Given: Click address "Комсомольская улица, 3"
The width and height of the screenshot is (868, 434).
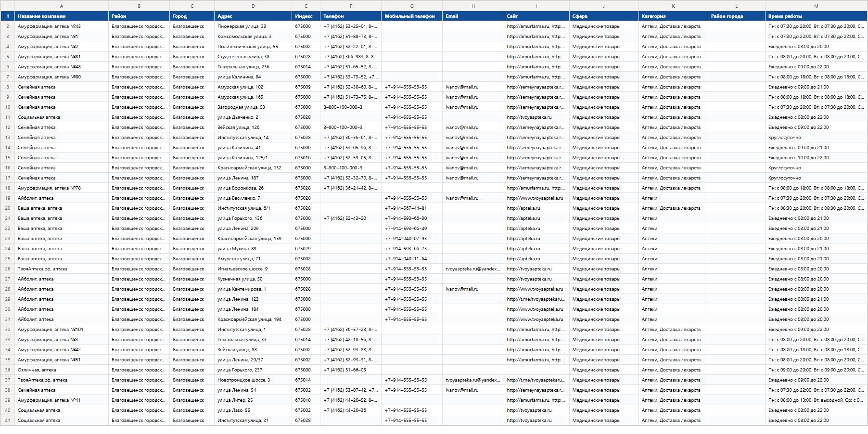Looking at the screenshot, I should point(253,37).
